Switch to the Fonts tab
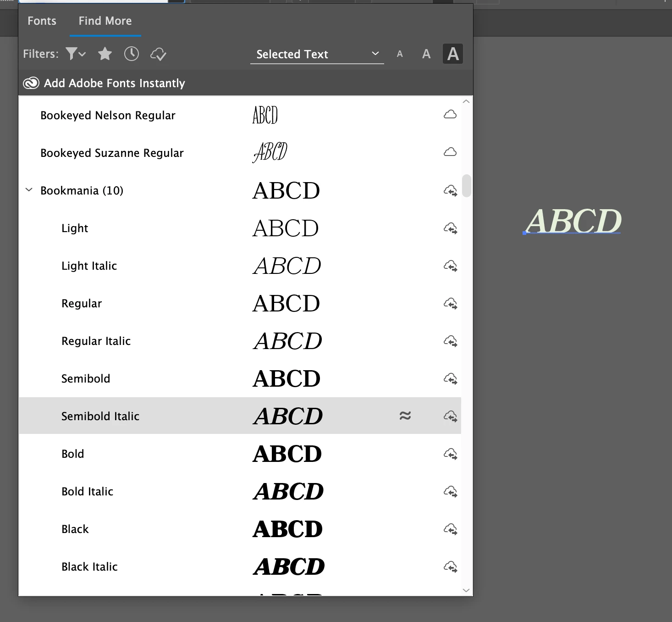The width and height of the screenshot is (672, 622). (42, 21)
